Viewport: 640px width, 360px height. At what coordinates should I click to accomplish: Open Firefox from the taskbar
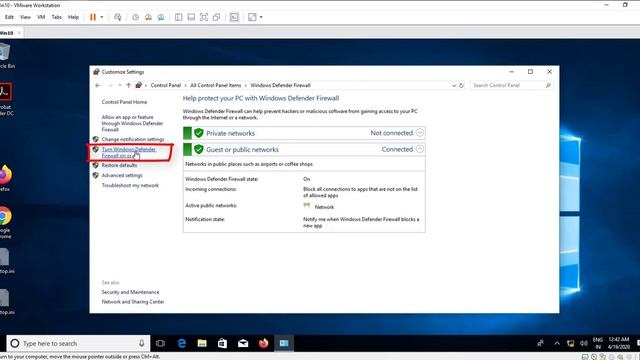pyautogui.click(x=263, y=344)
